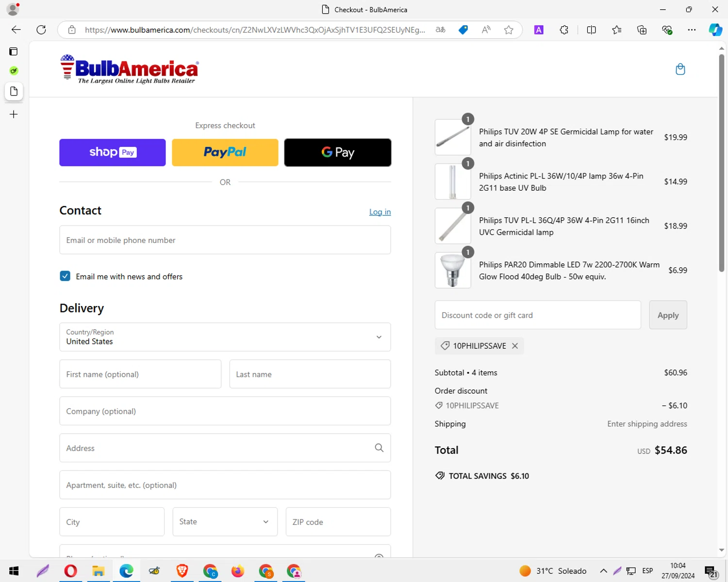The width and height of the screenshot is (728, 582).
Task: Focus the Email or mobile phone number field
Action: click(x=225, y=240)
